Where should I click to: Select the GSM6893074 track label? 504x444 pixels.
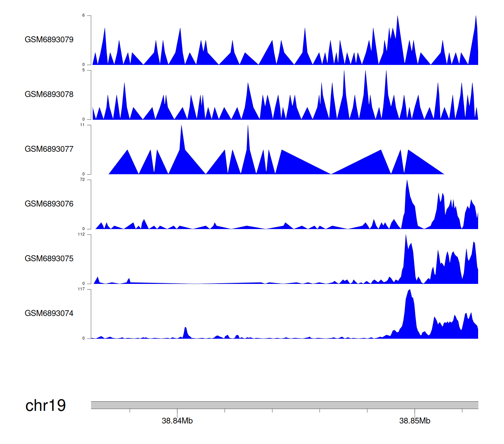click(49, 313)
